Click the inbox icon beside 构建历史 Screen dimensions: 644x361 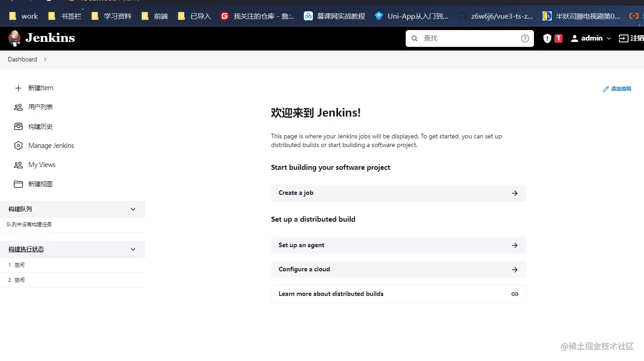click(18, 126)
